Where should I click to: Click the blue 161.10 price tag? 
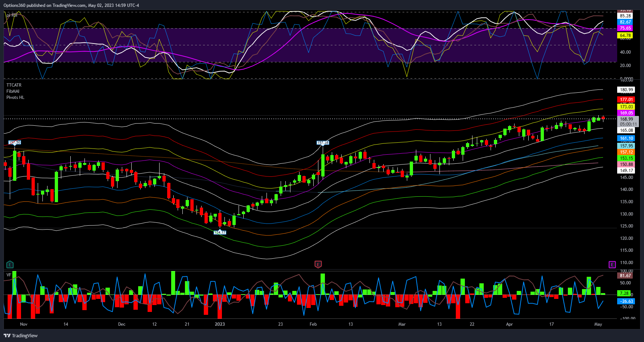[x=626, y=138]
